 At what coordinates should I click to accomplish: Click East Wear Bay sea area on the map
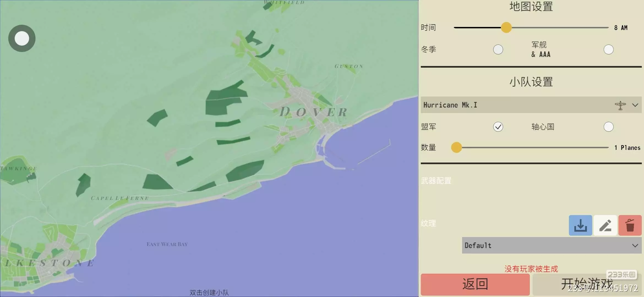coord(167,244)
